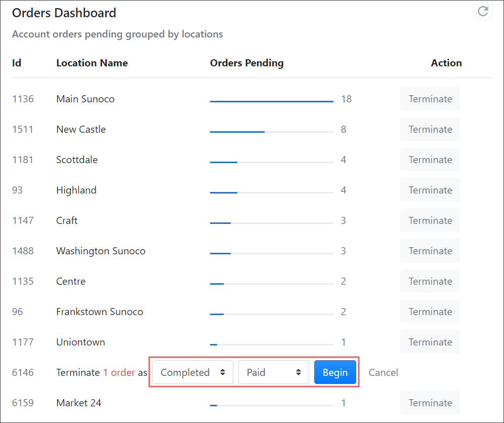Terminate orders for Craft
504x423 pixels.
(x=430, y=220)
